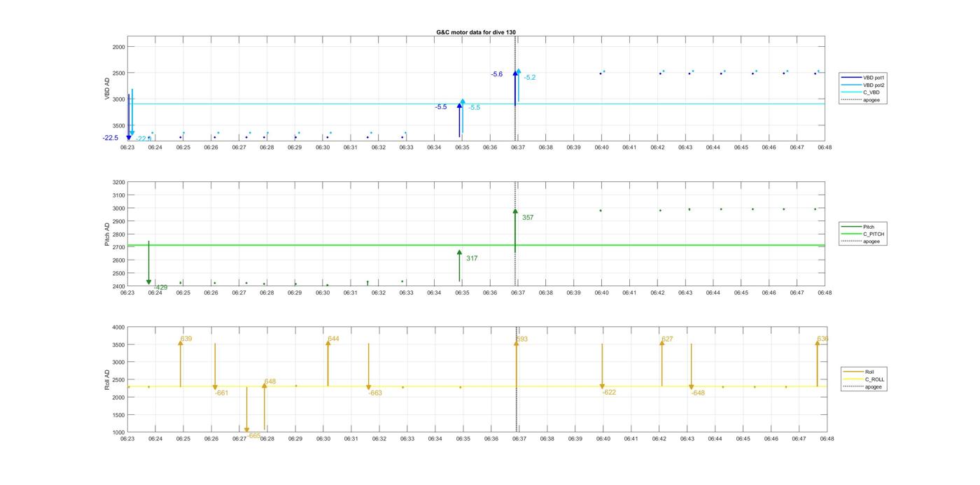Click the "3200" tick on the Pitch axis
The height and width of the screenshot is (485, 980).
[118, 183]
